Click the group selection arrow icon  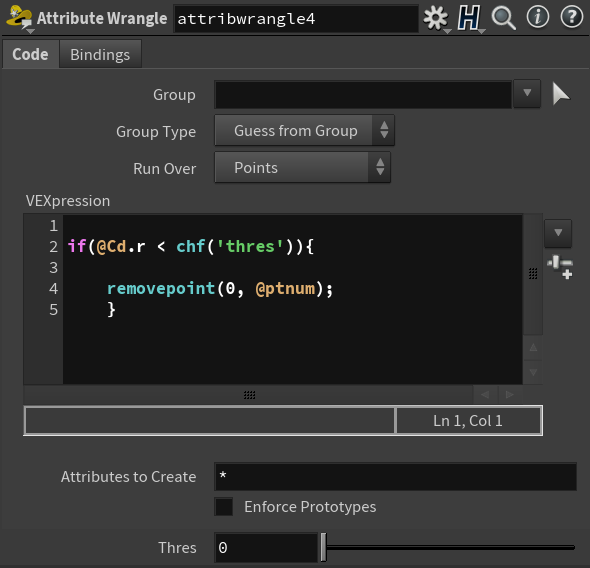[561, 94]
